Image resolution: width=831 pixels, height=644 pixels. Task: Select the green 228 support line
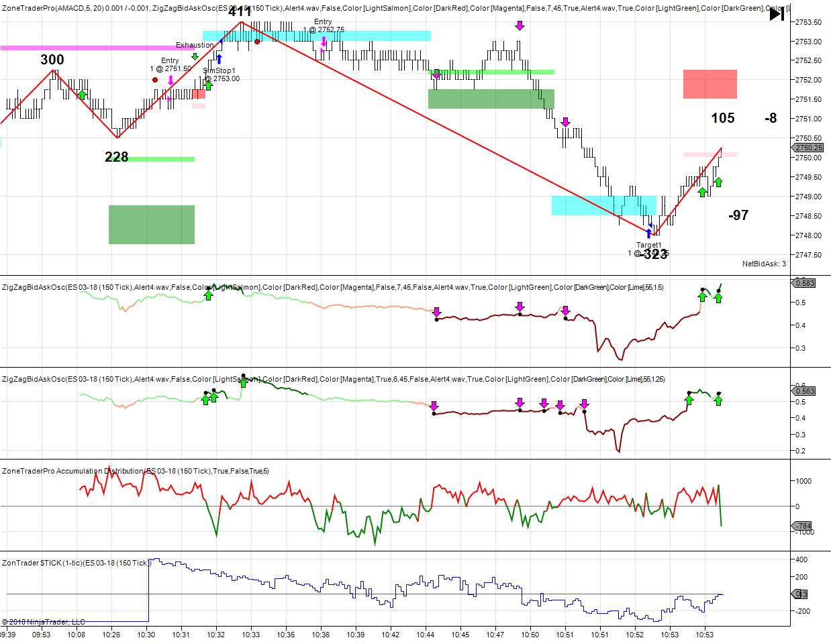[161, 158]
